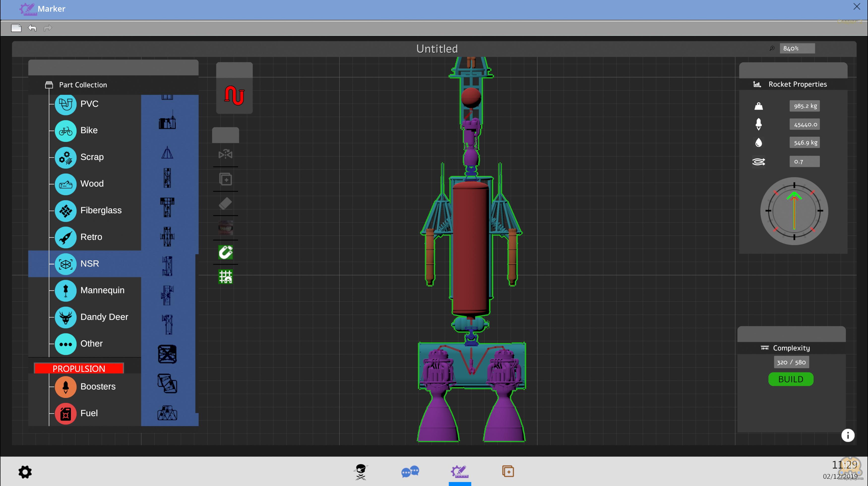Open settings gear in taskbar
The image size is (868, 486).
pos(25,472)
